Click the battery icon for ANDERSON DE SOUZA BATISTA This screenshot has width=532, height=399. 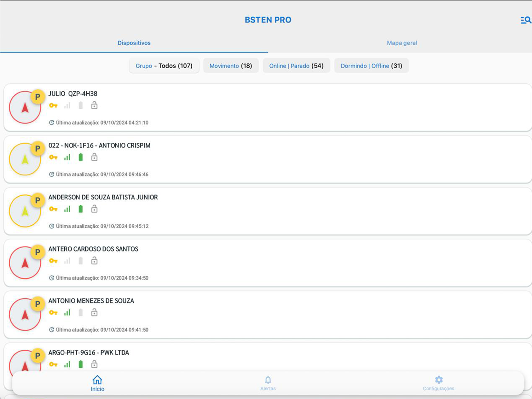81,209
